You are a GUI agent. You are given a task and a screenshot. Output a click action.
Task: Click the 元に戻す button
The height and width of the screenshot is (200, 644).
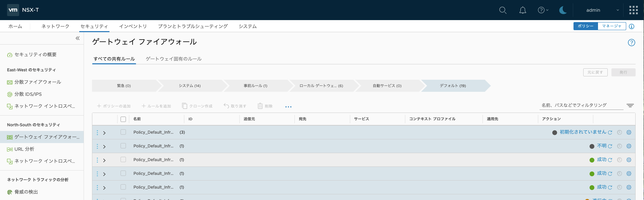click(x=595, y=72)
